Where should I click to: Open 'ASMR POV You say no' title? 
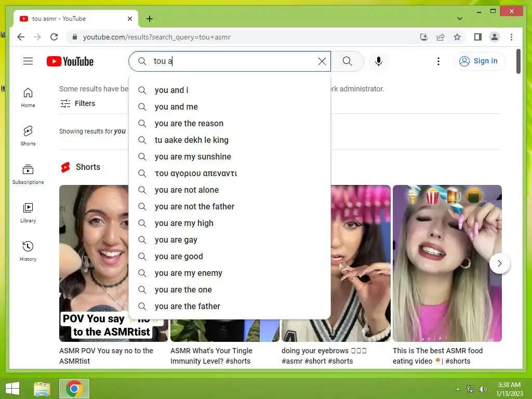(x=106, y=356)
